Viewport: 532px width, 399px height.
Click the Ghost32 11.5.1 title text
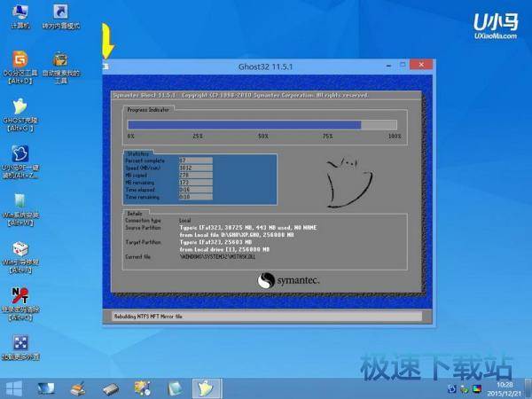pyautogui.click(x=265, y=66)
